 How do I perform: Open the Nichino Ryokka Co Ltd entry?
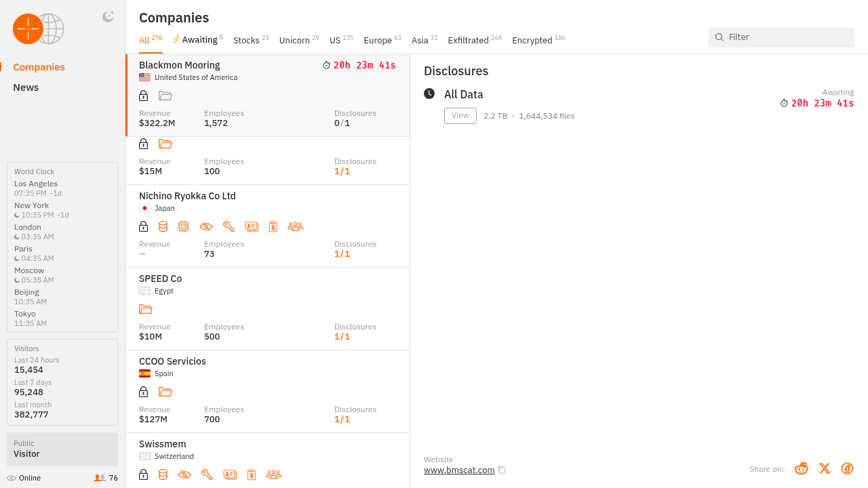click(x=268, y=226)
